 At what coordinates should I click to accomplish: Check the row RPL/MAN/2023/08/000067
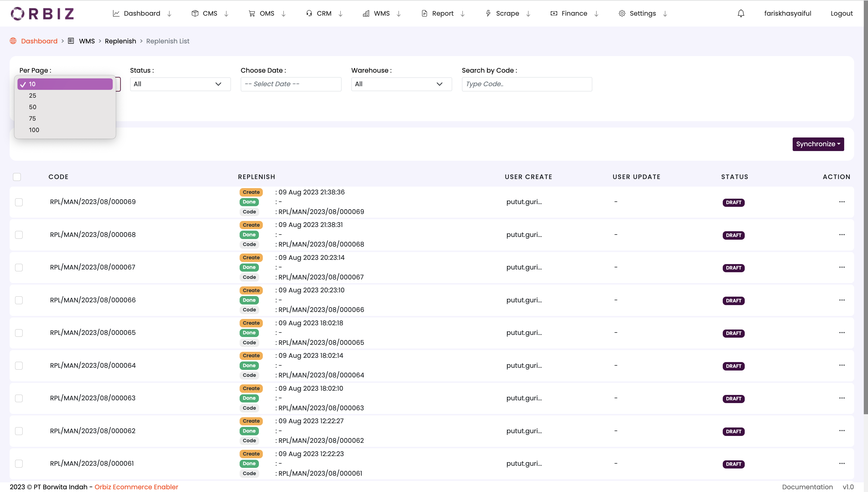click(x=19, y=268)
